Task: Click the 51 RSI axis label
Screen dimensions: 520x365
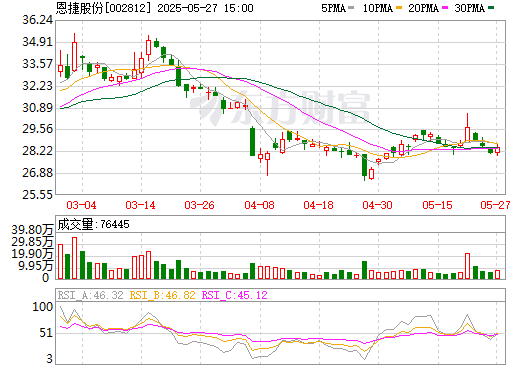Action: 46,333
